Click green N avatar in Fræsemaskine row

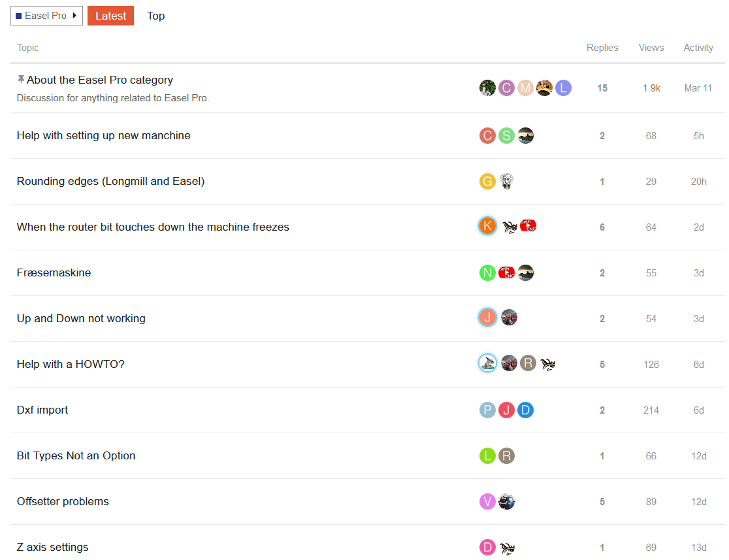coord(487,272)
